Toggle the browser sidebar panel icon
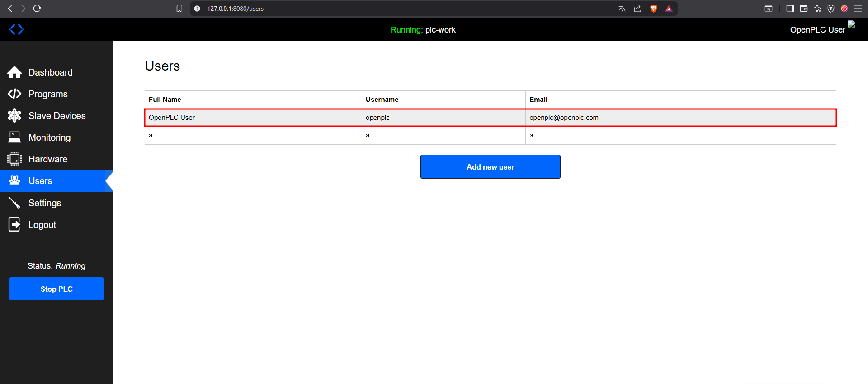The image size is (868, 384). pos(790,9)
